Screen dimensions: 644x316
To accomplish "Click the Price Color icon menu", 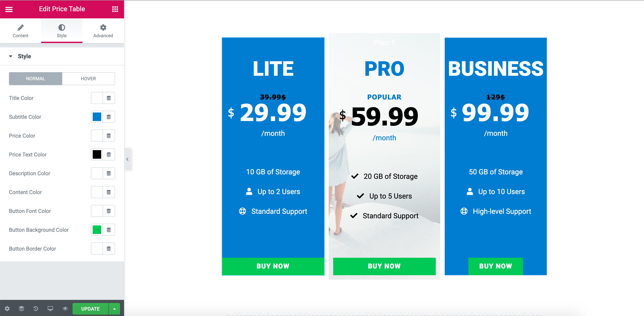I will click(108, 136).
